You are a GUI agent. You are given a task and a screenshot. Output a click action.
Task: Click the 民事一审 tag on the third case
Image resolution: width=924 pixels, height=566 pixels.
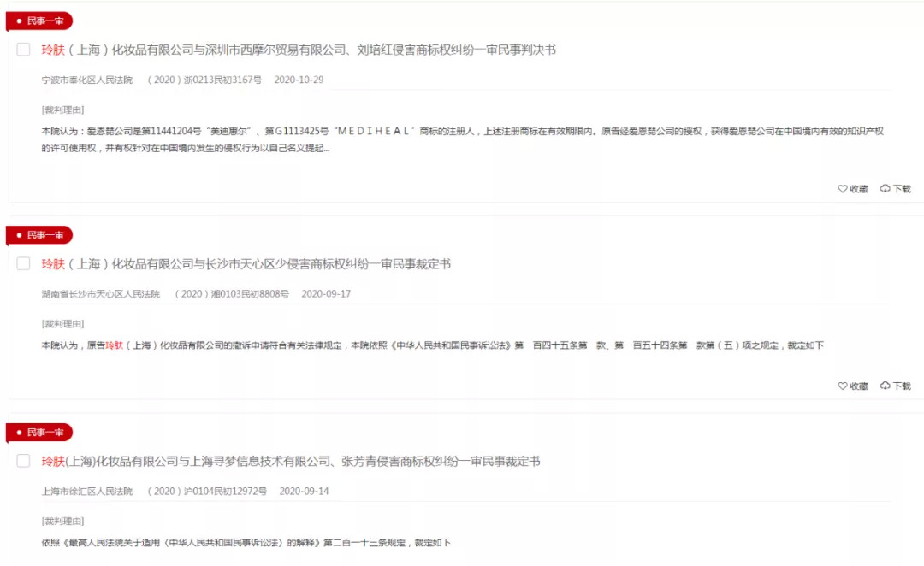(x=38, y=433)
